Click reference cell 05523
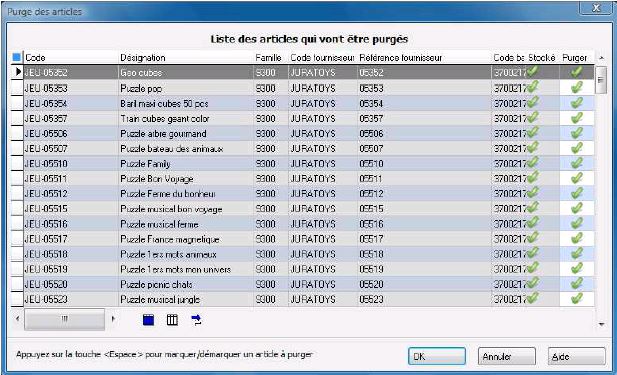The height and width of the screenshot is (375, 617). (x=424, y=299)
